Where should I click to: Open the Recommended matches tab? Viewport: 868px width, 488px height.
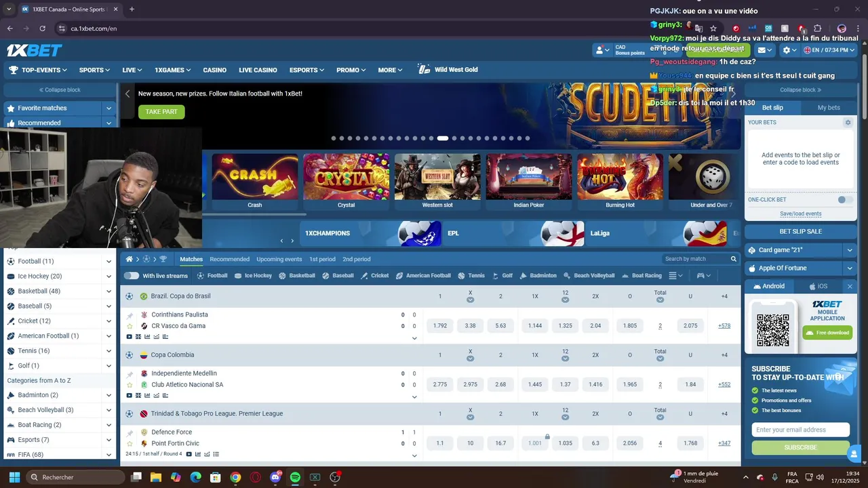229,259
